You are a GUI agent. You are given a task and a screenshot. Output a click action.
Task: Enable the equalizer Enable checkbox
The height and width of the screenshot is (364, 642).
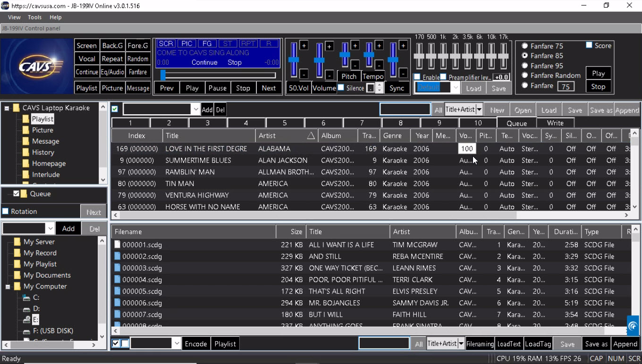click(417, 77)
